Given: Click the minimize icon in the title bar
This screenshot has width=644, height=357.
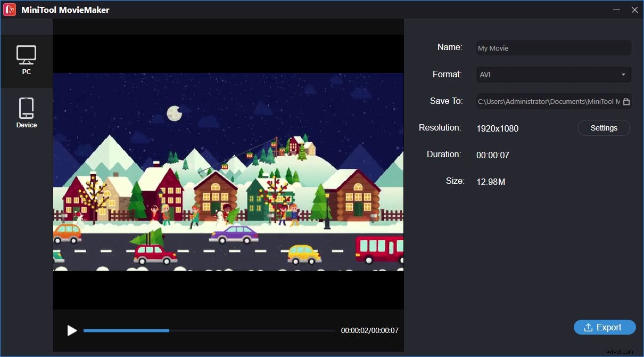Looking at the screenshot, I should coord(616,10).
